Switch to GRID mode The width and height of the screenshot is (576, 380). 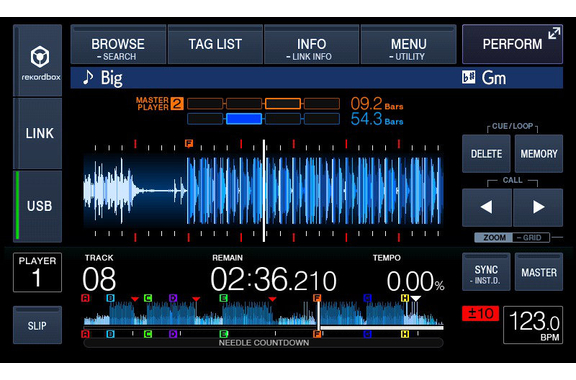click(x=531, y=238)
